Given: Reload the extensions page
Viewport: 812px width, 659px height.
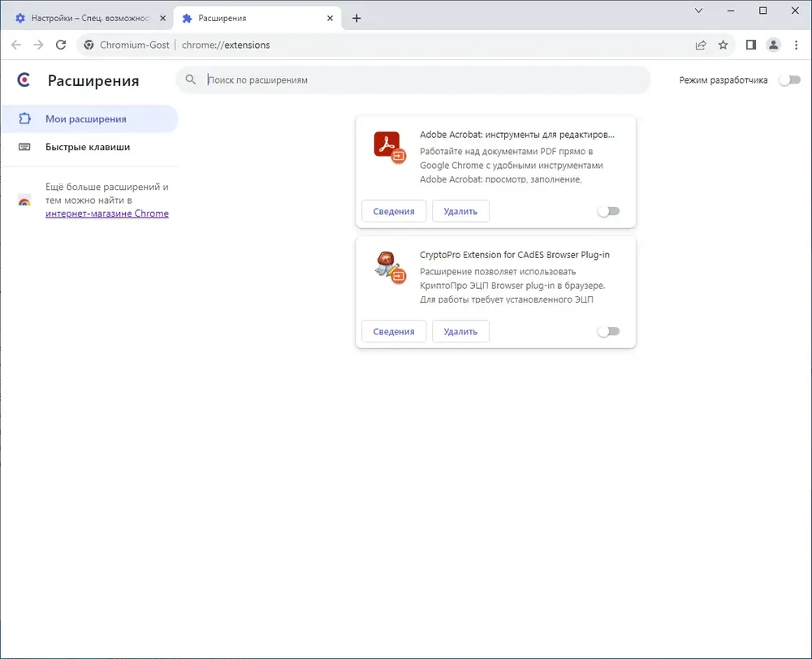Looking at the screenshot, I should 61,45.
